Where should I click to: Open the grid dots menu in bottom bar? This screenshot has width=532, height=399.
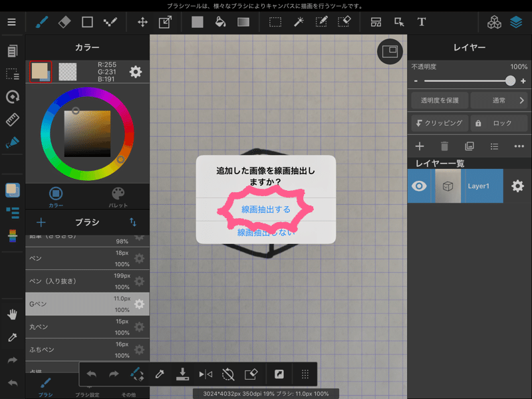[x=305, y=374]
